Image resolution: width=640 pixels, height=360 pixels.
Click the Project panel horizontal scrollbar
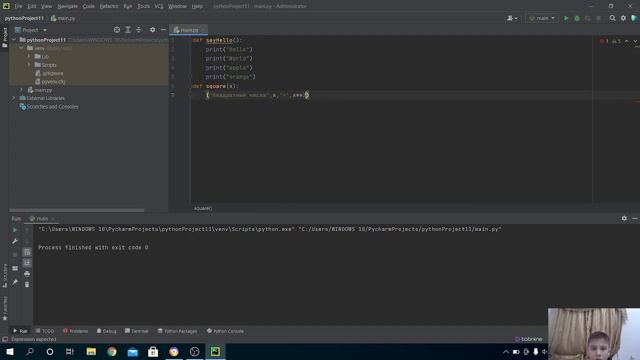tap(77, 210)
